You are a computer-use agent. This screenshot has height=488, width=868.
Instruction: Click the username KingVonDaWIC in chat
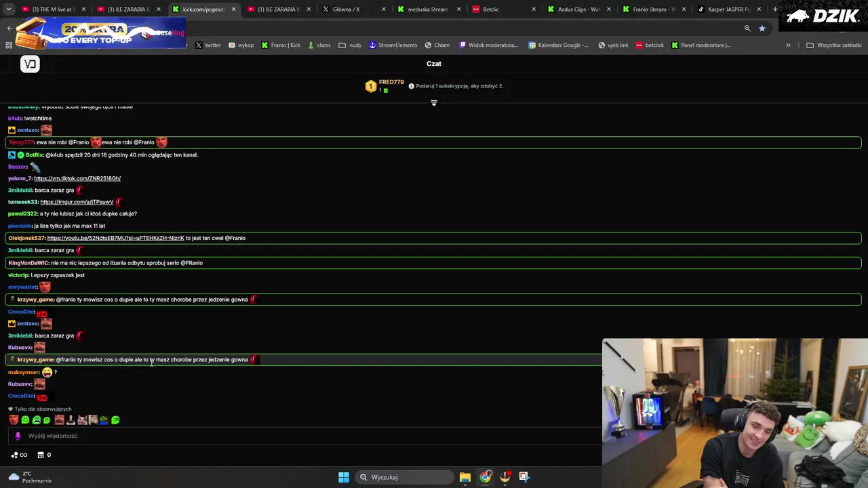pyautogui.click(x=28, y=263)
